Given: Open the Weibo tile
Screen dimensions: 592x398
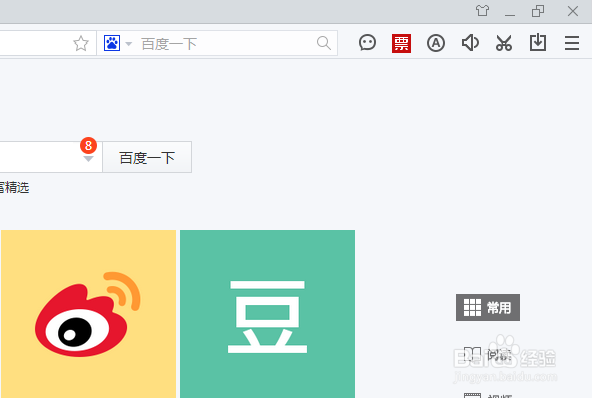Looking at the screenshot, I should pyautogui.click(x=88, y=314).
